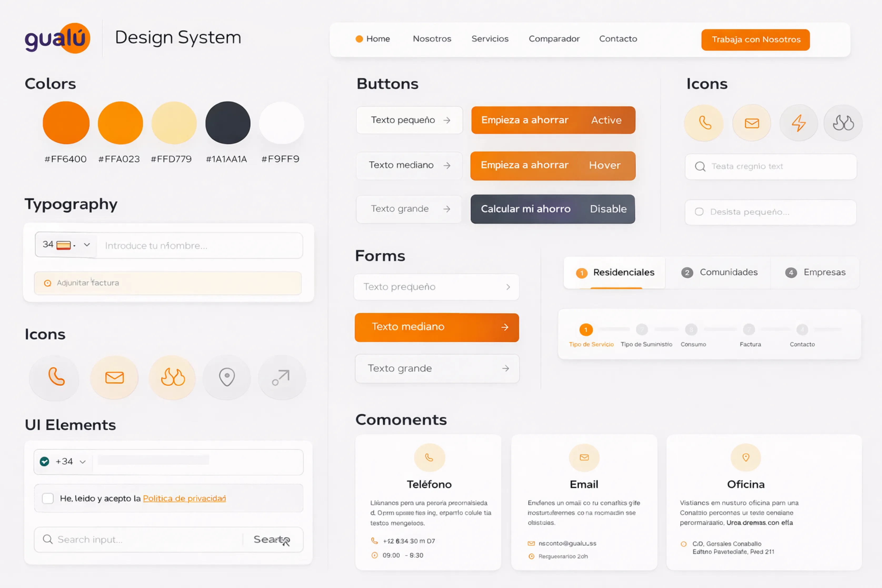Select step 1 Tipo de Servicio

tap(586, 330)
